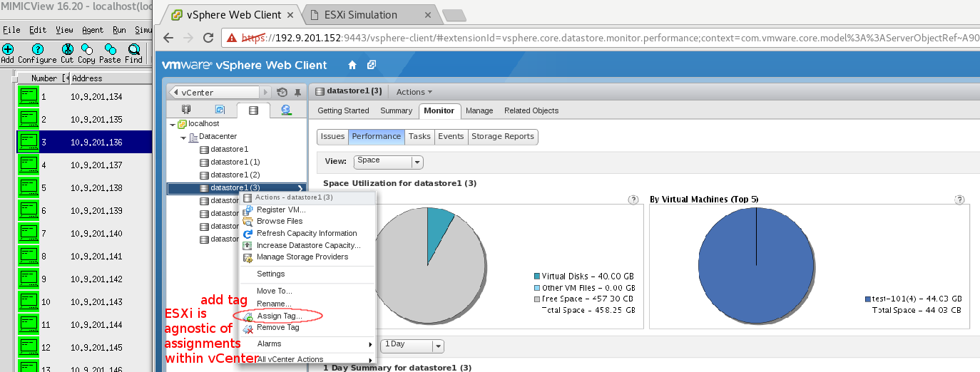Choose Browse Files from context menu

pyautogui.click(x=280, y=221)
